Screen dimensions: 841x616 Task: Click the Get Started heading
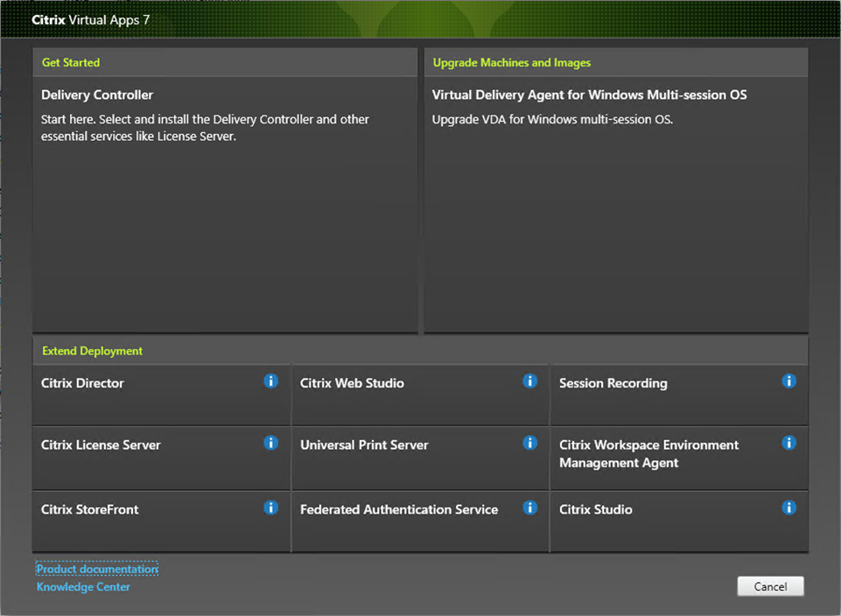coord(71,63)
